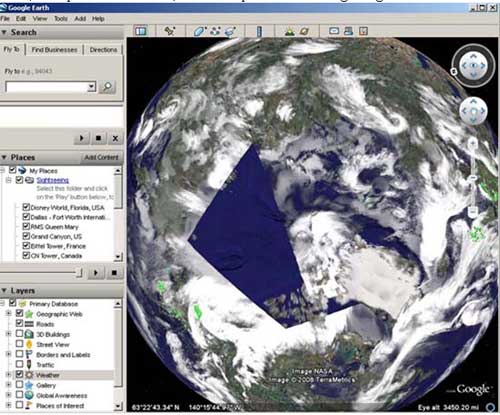Open the Fly to dropdown arrow
500x415 pixels.
91,87
